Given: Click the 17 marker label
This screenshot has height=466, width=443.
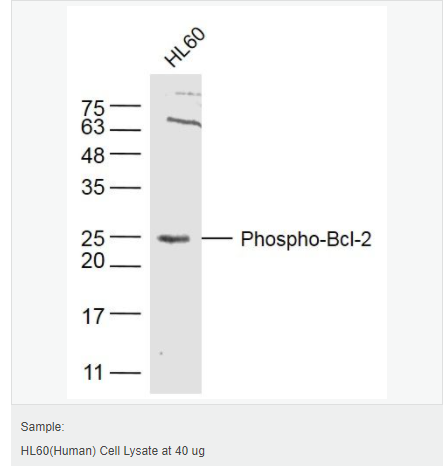Looking at the screenshot, I should (93, 316).
